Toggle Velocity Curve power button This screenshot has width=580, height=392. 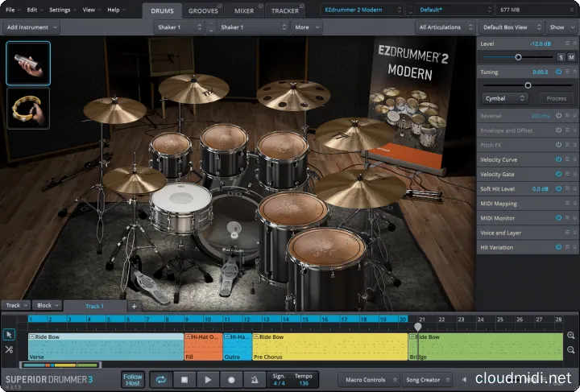[x=558, y=159]
